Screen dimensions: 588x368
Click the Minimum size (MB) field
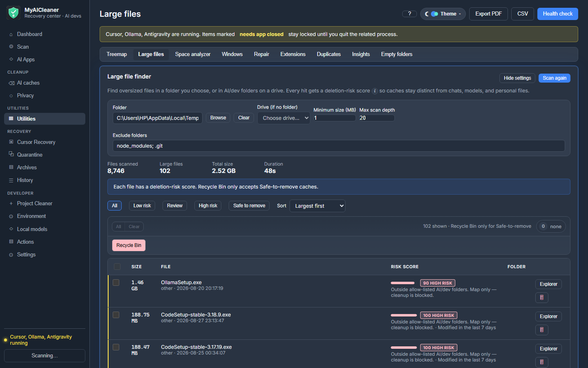click(334, 118)
